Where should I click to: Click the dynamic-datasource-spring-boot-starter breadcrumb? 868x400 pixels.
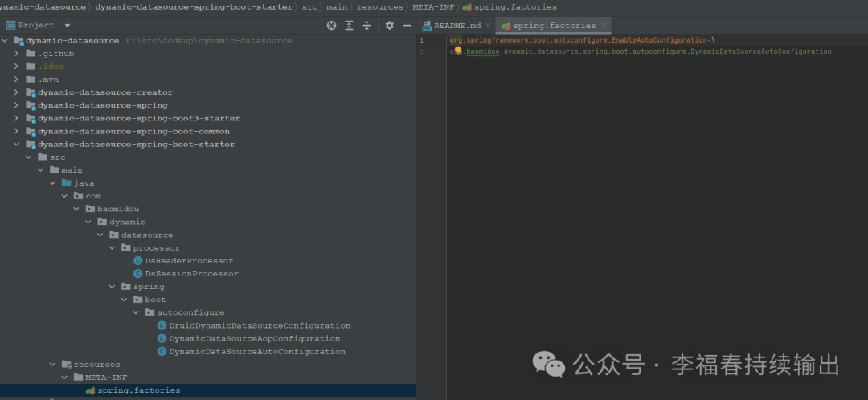pyautogui.click(x=194, y=7)
